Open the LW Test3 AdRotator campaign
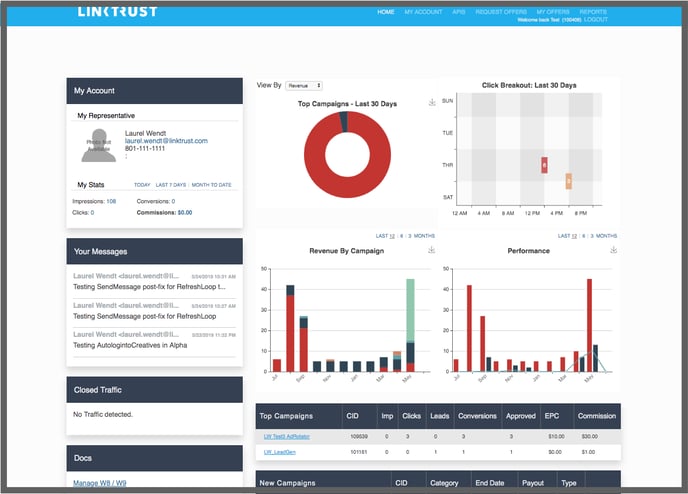 click(x=287, y=437)
